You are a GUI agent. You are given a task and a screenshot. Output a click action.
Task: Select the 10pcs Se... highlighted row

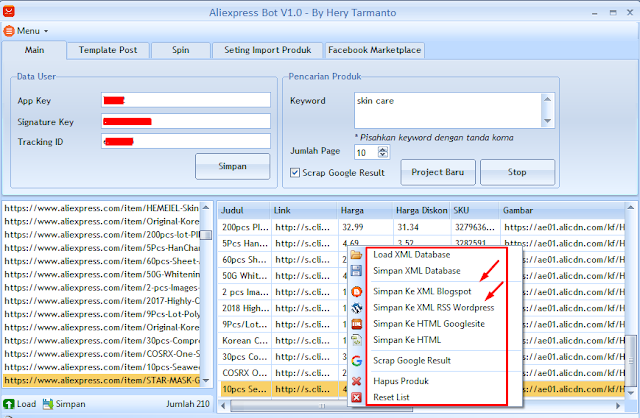click(284, 389)
